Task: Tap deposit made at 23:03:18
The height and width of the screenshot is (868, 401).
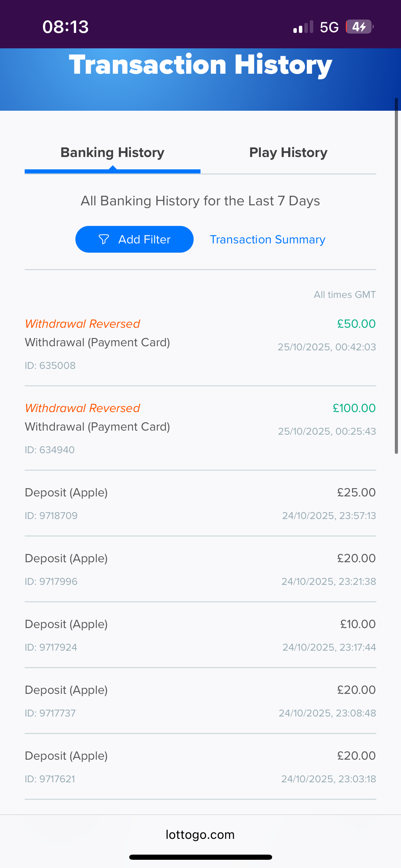Action: [x=200, y=767]
